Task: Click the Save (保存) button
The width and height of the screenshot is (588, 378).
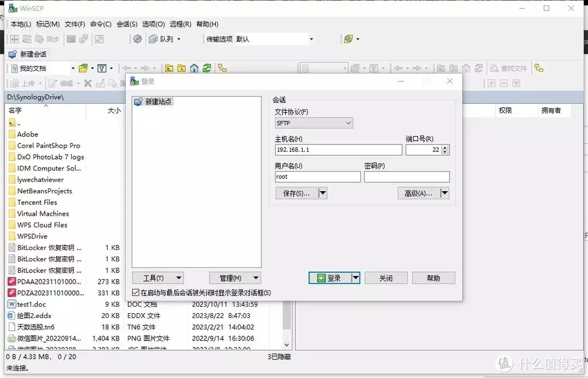Action: (296, 193)
